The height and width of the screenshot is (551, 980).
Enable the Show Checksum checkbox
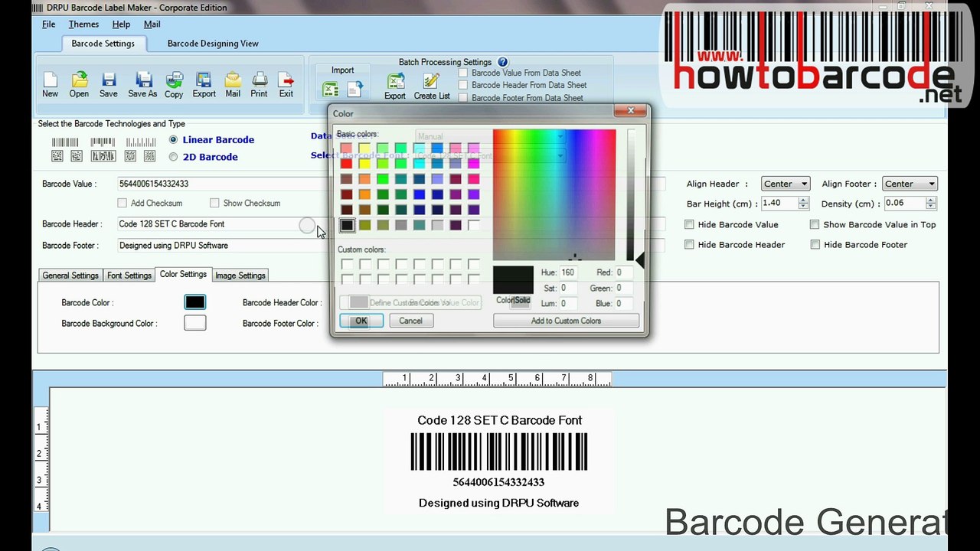click(x=214, y=203)
